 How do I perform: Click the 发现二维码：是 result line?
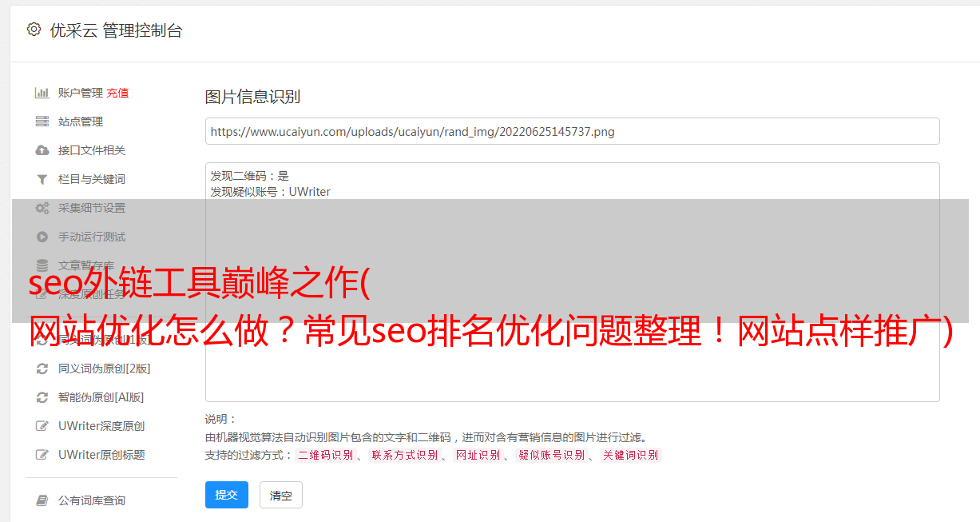click(x=249, y=176)
